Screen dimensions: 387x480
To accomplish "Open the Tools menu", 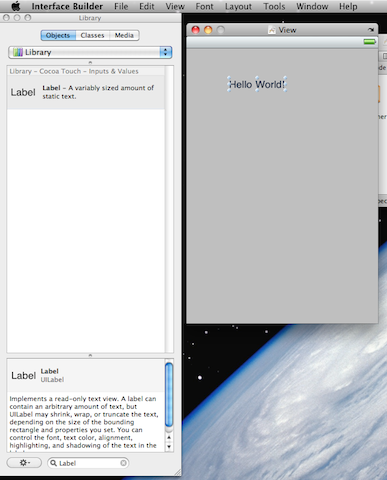I will tap(274, 7).
